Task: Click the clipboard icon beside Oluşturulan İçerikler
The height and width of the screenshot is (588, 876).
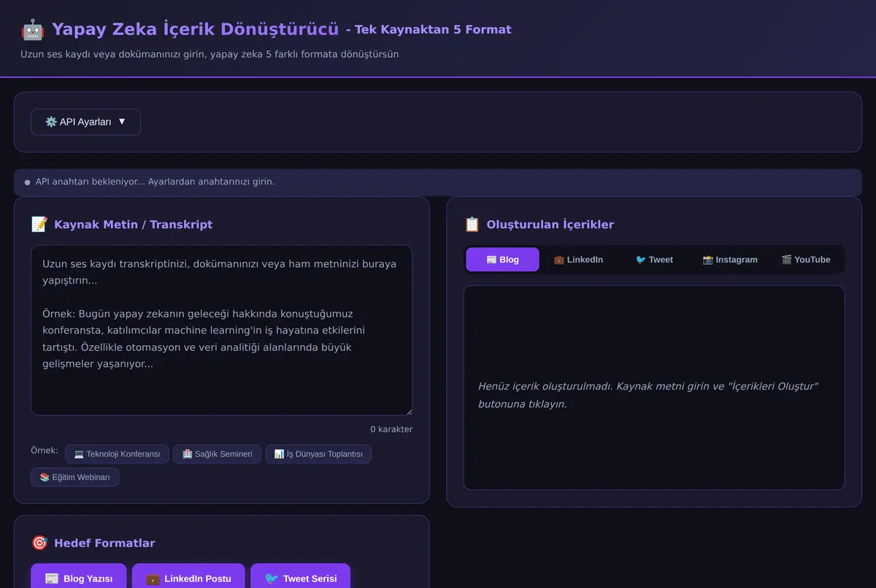Action: point(472,225)
